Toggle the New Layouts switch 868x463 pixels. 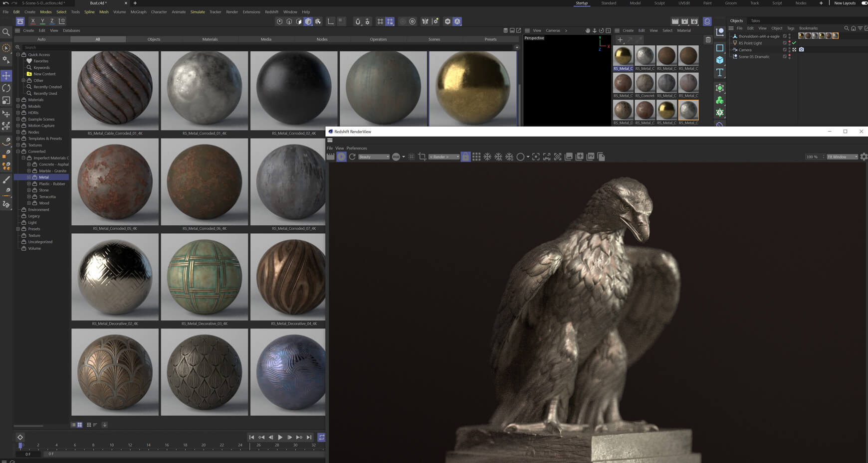(864, 3)
